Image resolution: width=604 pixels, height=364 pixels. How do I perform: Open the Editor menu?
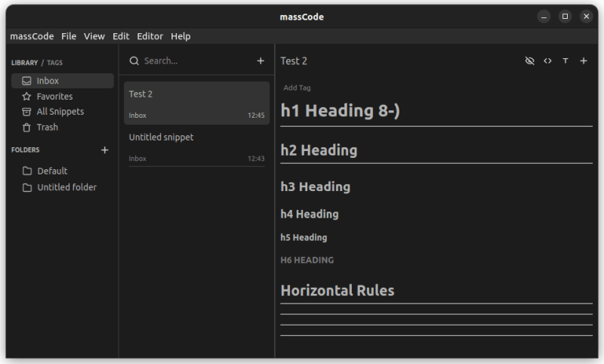tap(149, 36)
